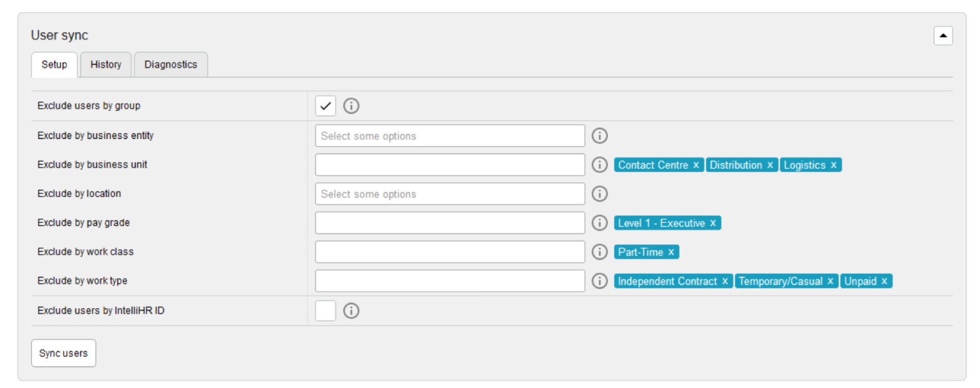This screenshot has height=388, width=980.
Task: Enable the Exclude users by IntelliHR ID checkbox
Action: point(325,311)
